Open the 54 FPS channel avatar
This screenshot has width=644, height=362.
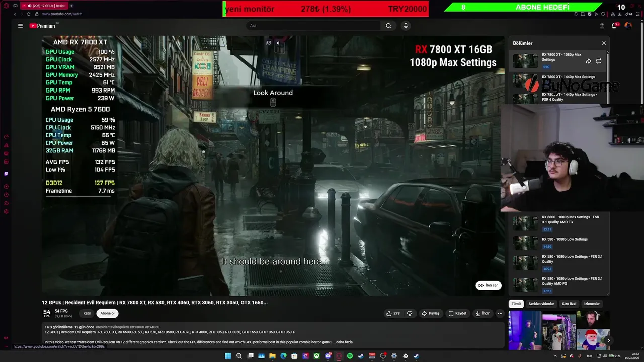click(x=47, y=313)
